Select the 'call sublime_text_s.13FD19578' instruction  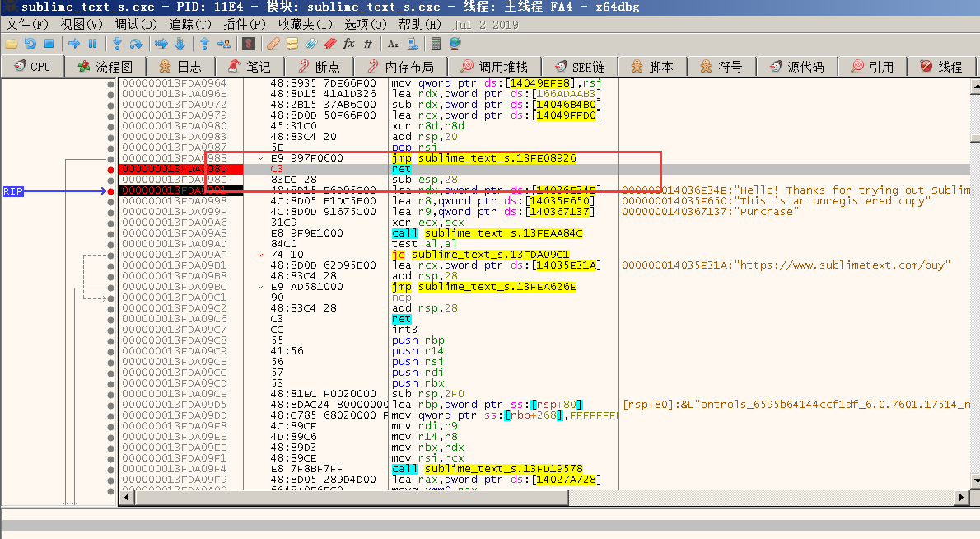tap(488, 469)
